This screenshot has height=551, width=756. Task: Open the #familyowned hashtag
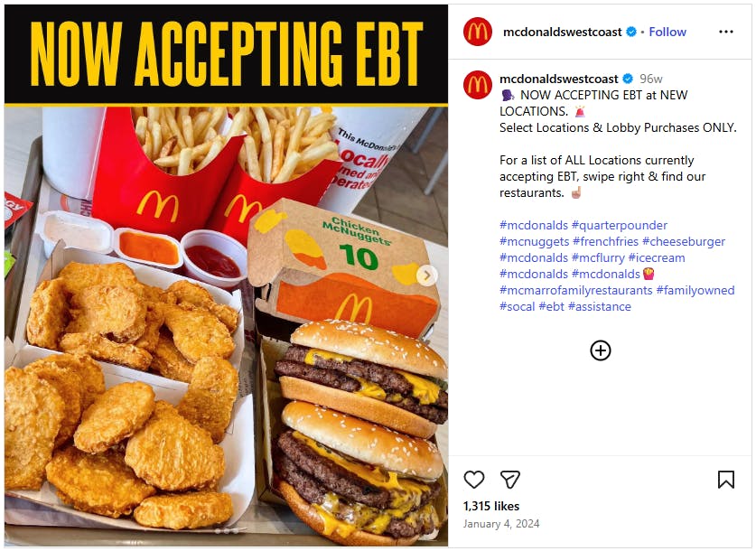(695, 290)
